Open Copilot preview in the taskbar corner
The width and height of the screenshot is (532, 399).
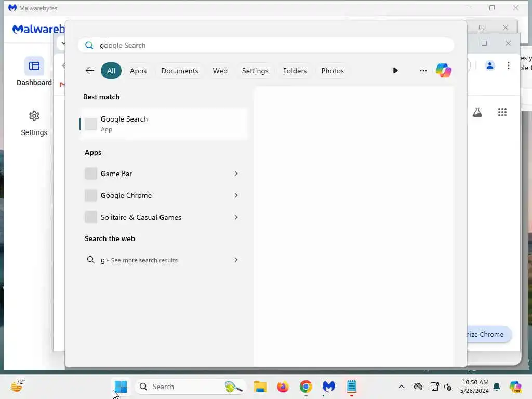(x=515, y=387)
